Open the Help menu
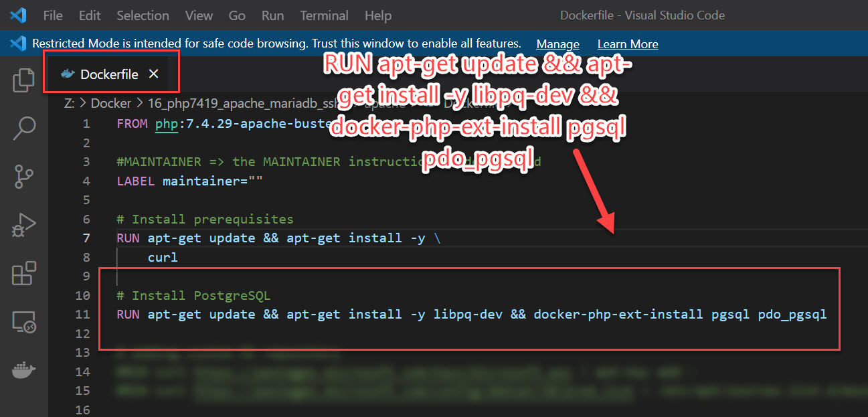 (x=378, y=15)
